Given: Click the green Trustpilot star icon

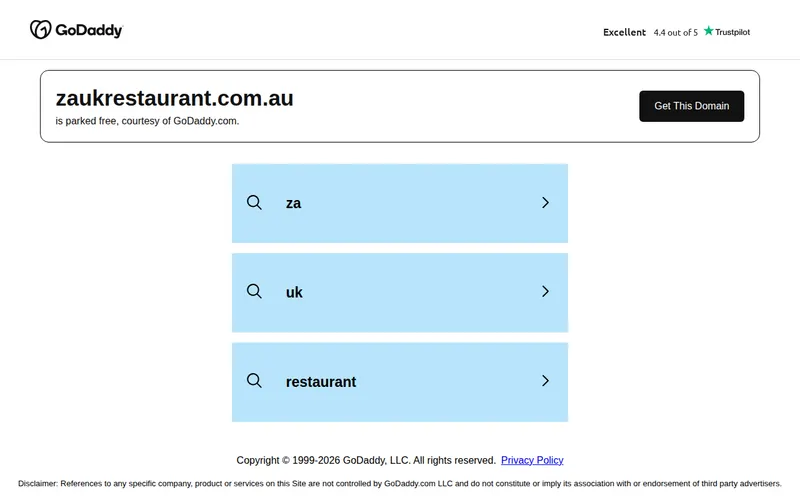Looking at the screenshot, I should click(708, 31).
